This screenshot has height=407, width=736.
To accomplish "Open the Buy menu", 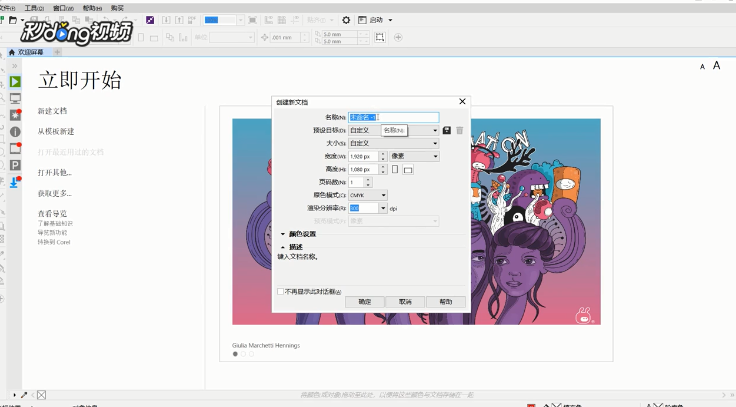I will (117, 8).
